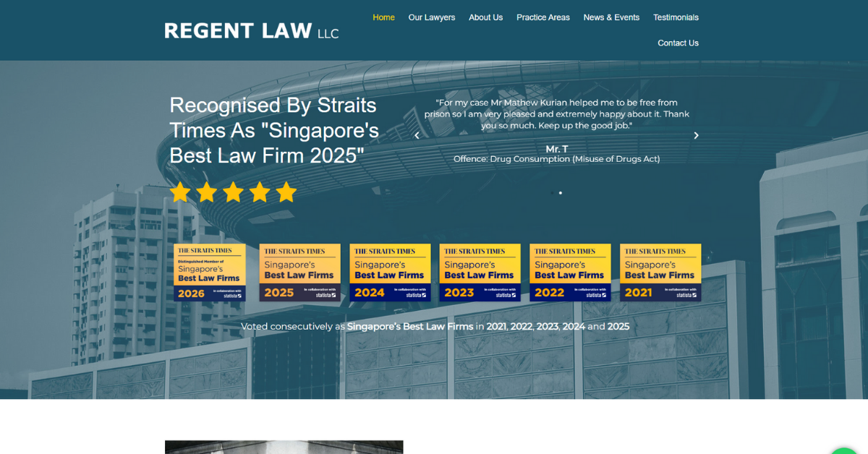Viewport: 868px width, 454px height.
Task: Open the 2024 Best Law Firms badge
Action: tap(390, 273)
